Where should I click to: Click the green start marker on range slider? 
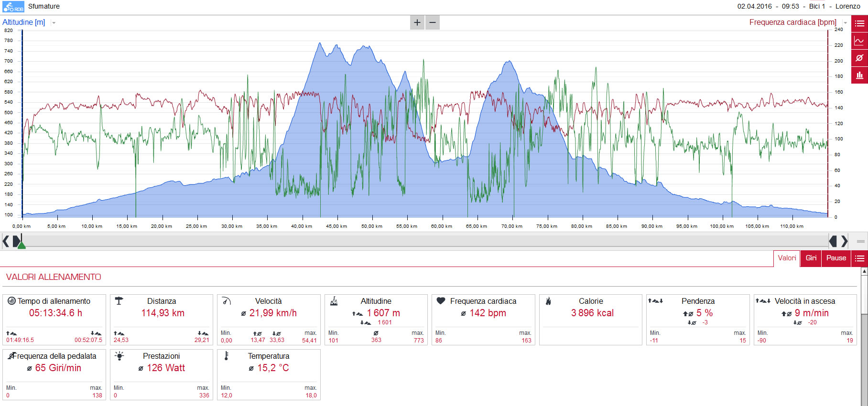tap(22, 245)
